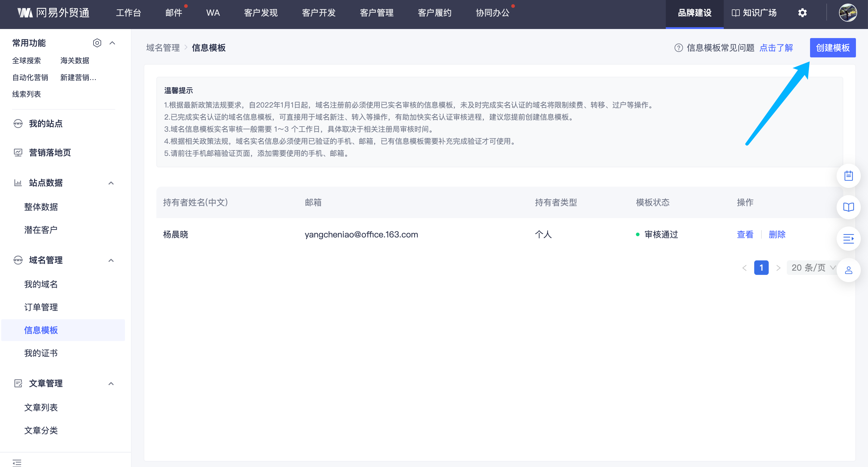
Task: Open the 知识广场 tab
Action: click(x=754, y=13)
